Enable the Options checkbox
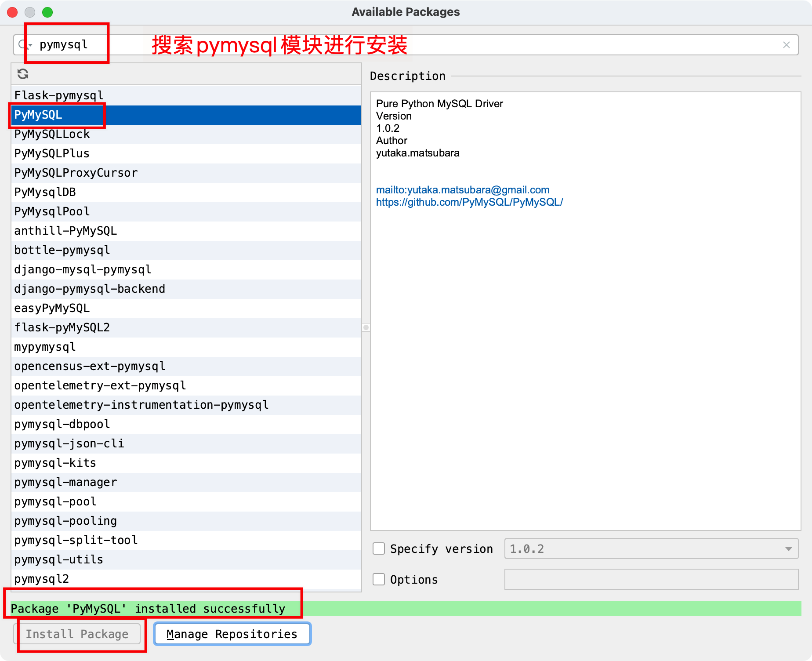The image size is (812, 661). [x=379, y=579]
